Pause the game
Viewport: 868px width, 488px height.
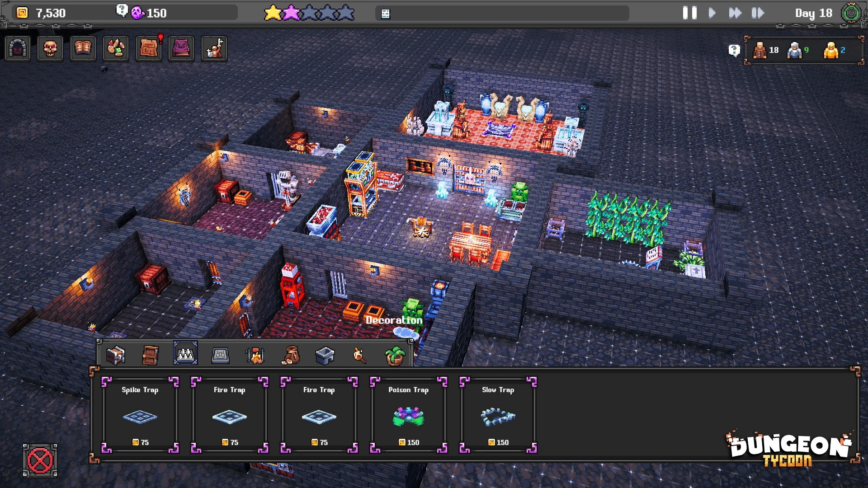point(689,13)
